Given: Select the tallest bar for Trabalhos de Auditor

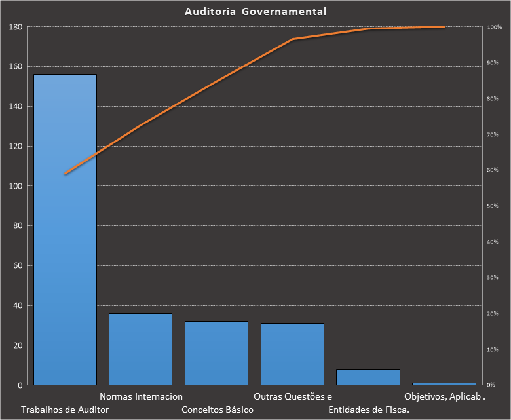Looking at the screenshot, I should [x=65, y=229].
